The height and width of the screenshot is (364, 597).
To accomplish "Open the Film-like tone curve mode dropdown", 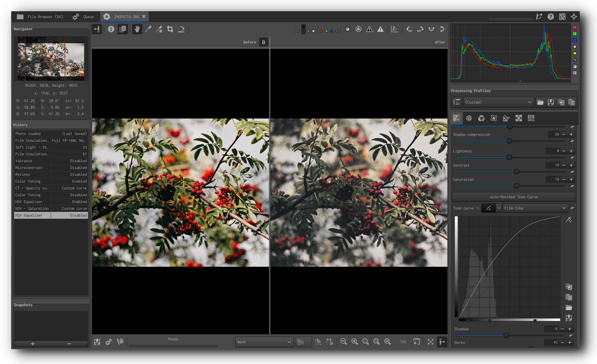I will tap(535, 208).
